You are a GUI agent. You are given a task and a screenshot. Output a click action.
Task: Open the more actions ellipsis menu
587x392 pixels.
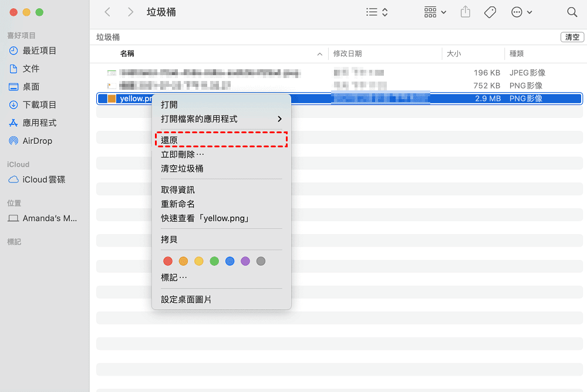pyautogui.click(x=521, y=12)
